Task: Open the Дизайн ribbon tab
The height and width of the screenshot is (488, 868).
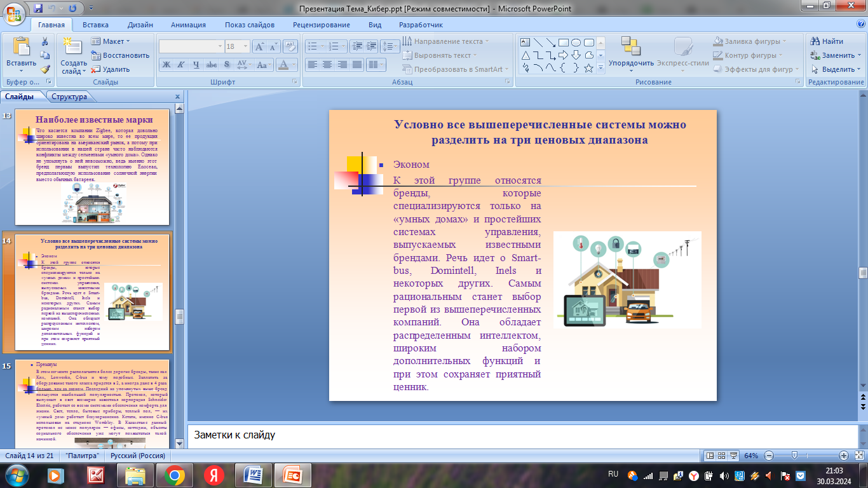Action: [x=140, y=25]
